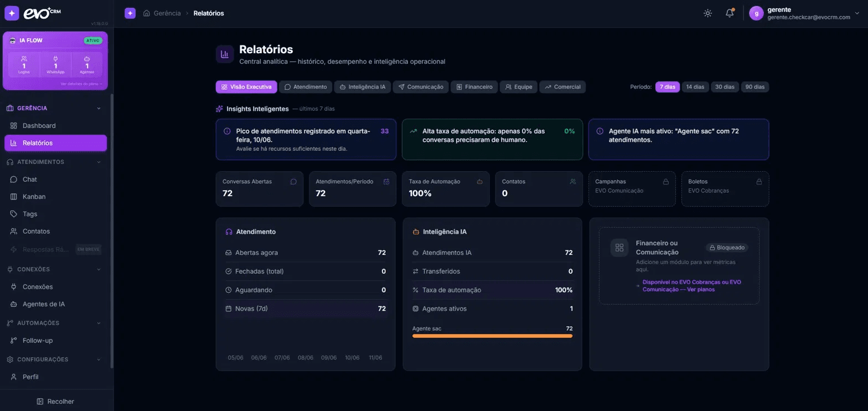Select the 30 dias period
Viewport: 868px width, 411px height.
pos(725,87)
